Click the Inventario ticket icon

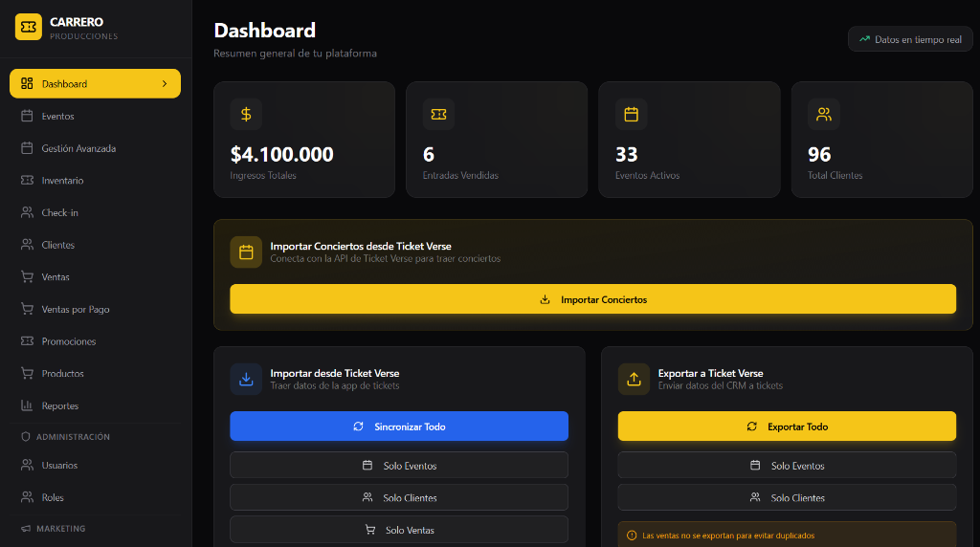coord(27,180)
